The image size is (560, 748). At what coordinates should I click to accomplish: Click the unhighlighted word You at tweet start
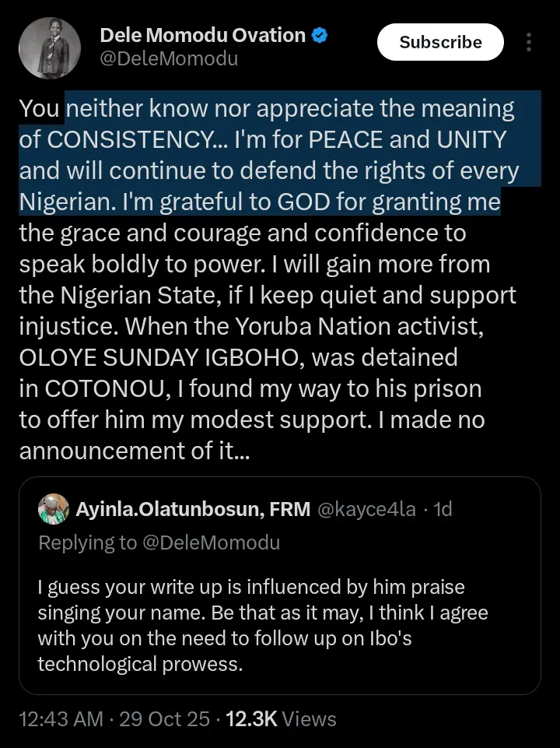point(39,109)
